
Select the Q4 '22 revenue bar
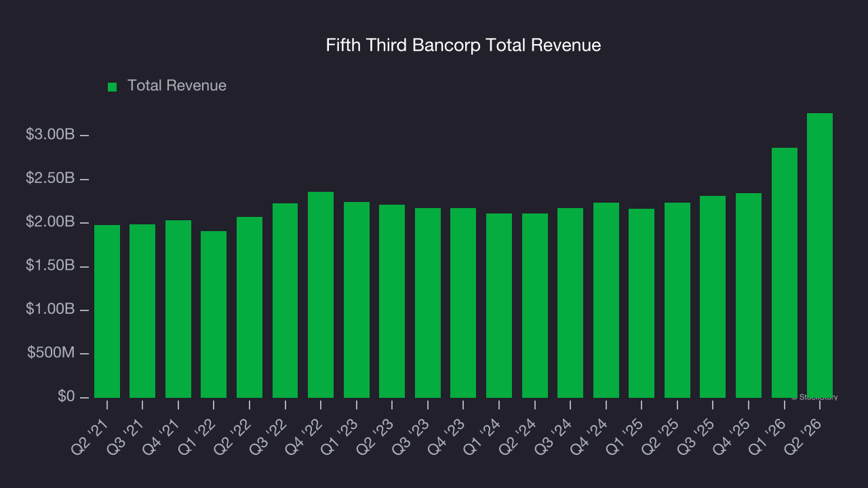321,295
